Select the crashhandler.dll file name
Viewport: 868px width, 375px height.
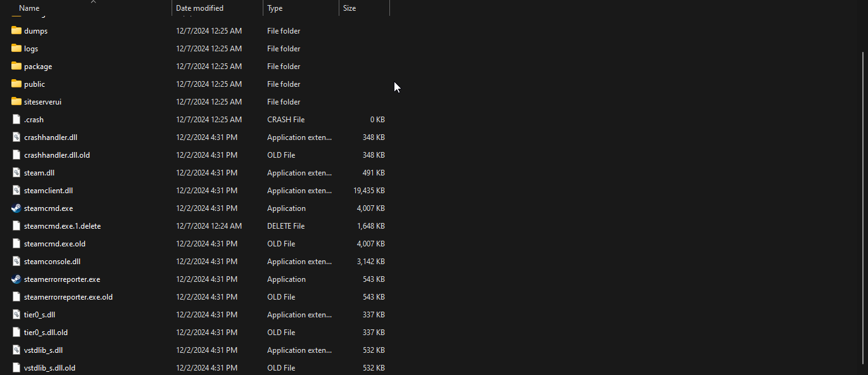click(x=51, y=137)
